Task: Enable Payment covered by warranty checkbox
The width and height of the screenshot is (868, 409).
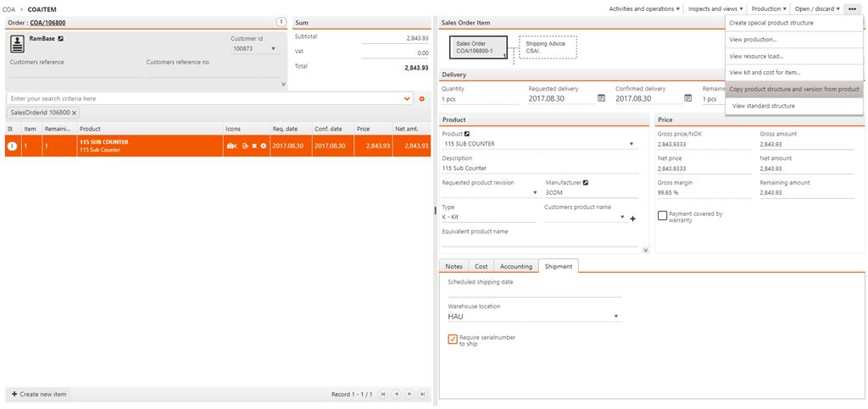Action: 662,216
